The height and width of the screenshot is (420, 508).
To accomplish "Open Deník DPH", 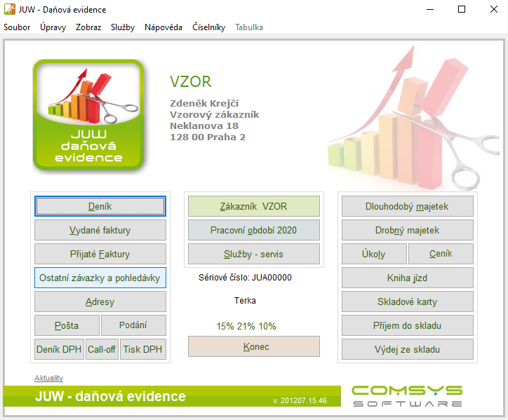I will click(x=59, y=349).
